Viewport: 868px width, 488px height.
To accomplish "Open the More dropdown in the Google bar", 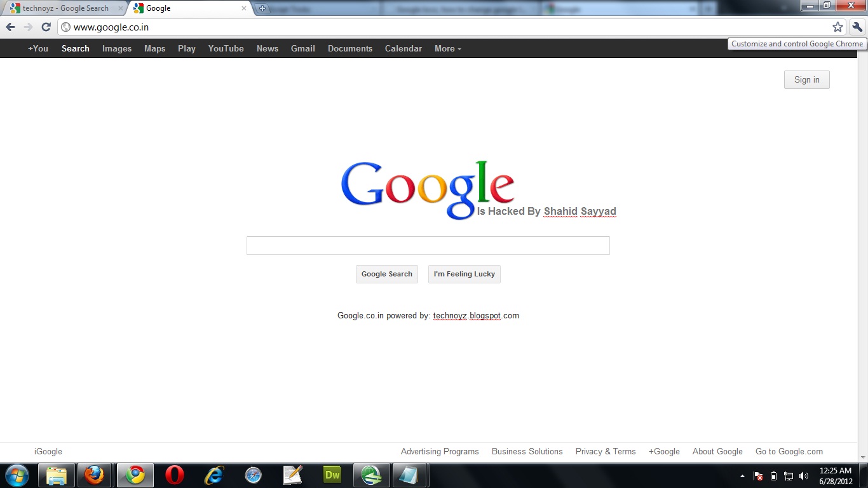I will coord(447,48).
